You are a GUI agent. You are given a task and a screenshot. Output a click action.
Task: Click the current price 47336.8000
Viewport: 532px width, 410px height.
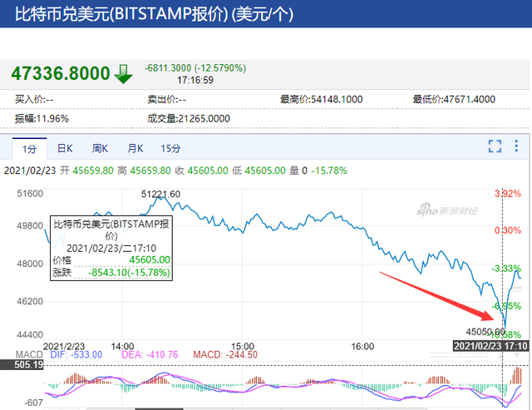[61, 73]
